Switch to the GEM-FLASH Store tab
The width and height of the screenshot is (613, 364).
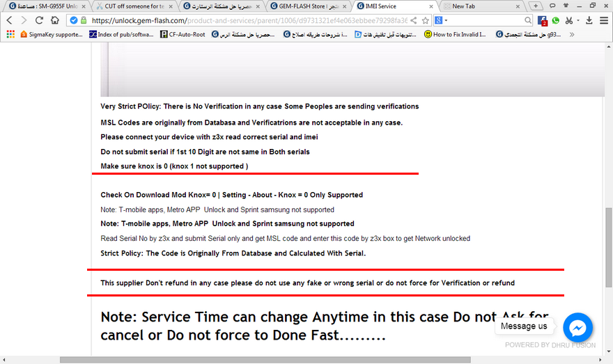pos(307,6)
